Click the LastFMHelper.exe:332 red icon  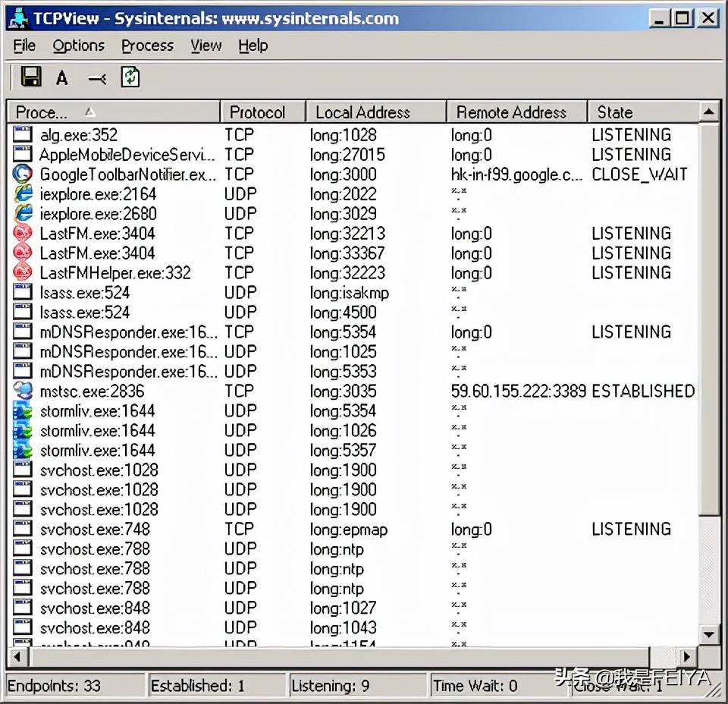(24, 273)
